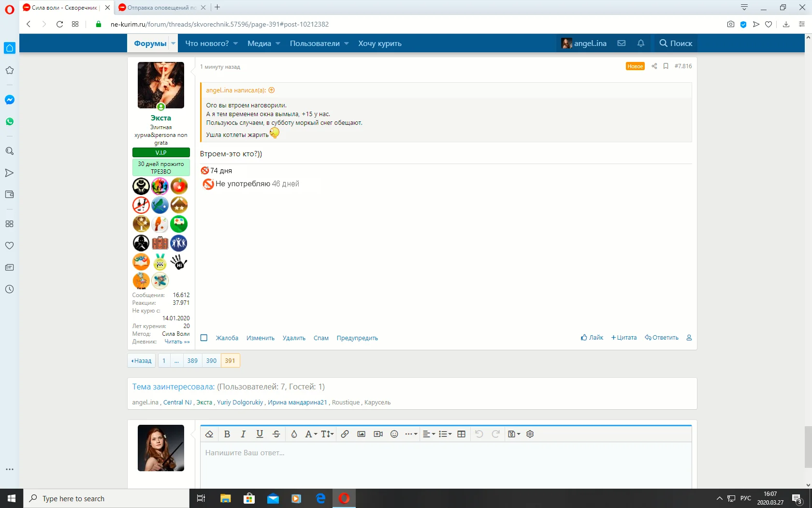812x508 pixels.
Task: Expand the Форумы dropdown arrow
Action: coord(173,43)
